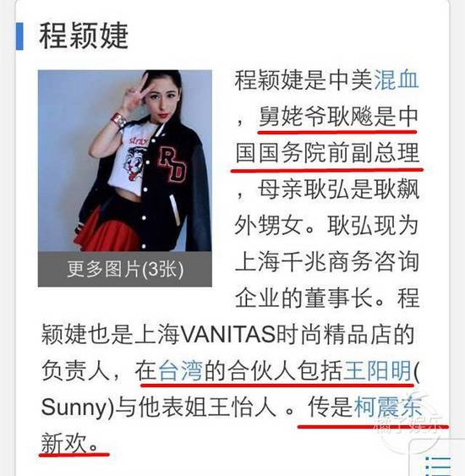The height and width of the screenshot is (476, 465).
Task: Visit the 柯震东 link
Action: point(388,407)
